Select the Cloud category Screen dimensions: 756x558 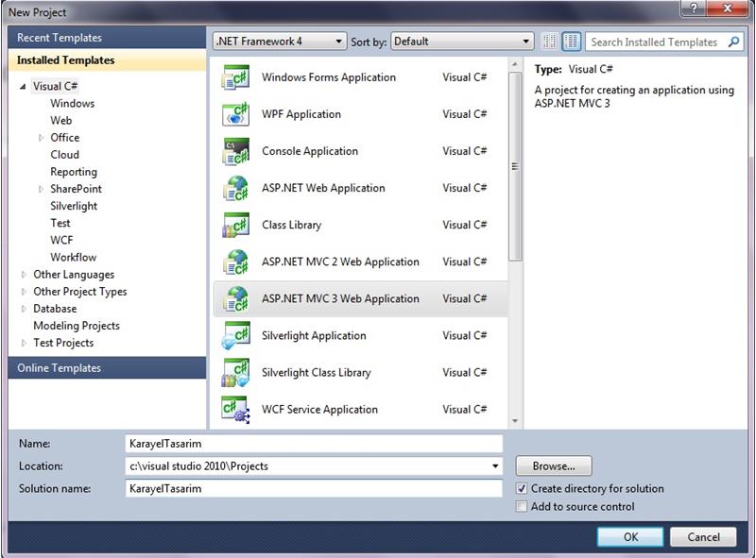point(64,155)
